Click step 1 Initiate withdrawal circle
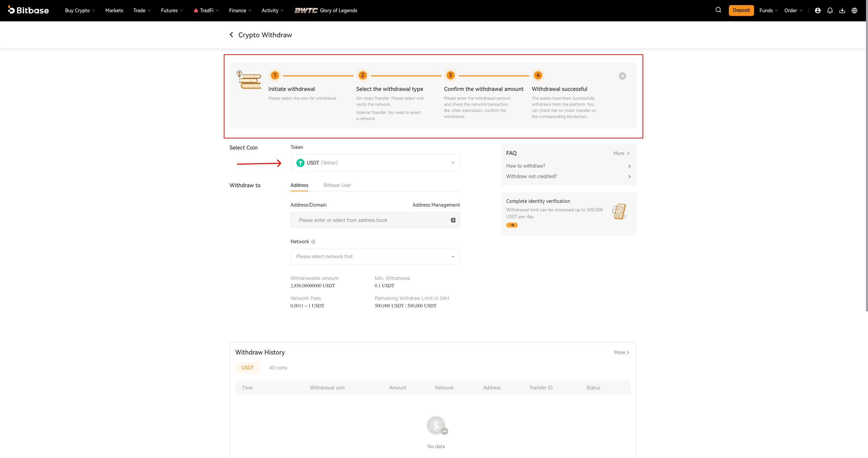Screen dimensions: 868x458 click(275, 75)
